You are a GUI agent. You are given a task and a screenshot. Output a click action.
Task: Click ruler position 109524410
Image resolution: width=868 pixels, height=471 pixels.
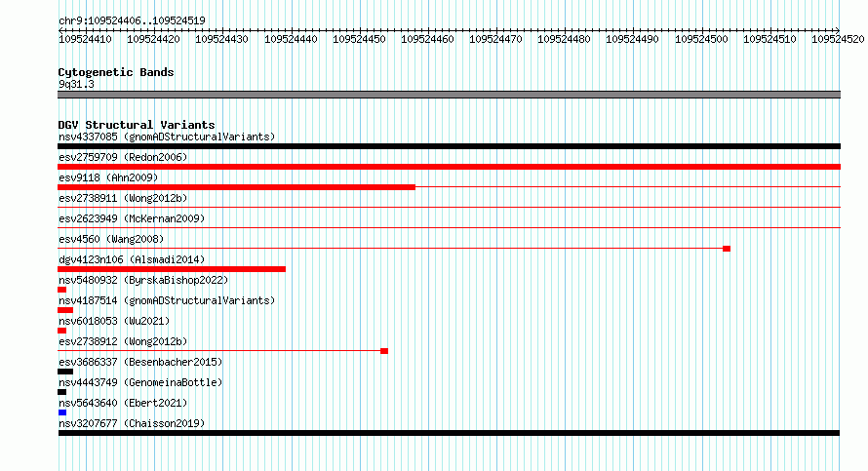point(85,40)
